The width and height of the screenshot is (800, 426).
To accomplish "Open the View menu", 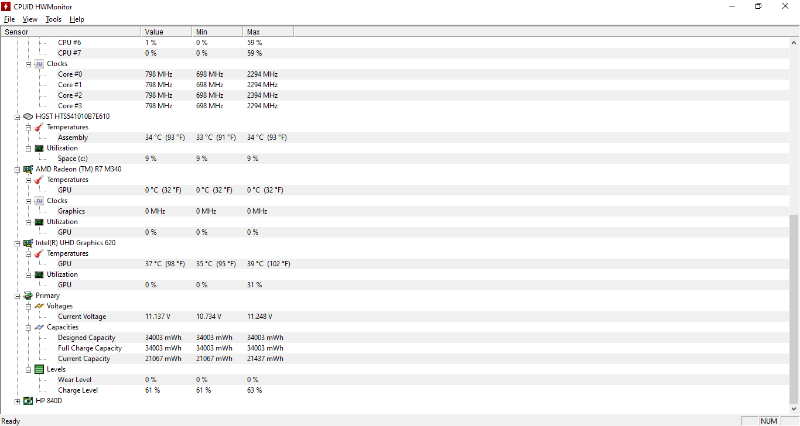I will point(30,19).
